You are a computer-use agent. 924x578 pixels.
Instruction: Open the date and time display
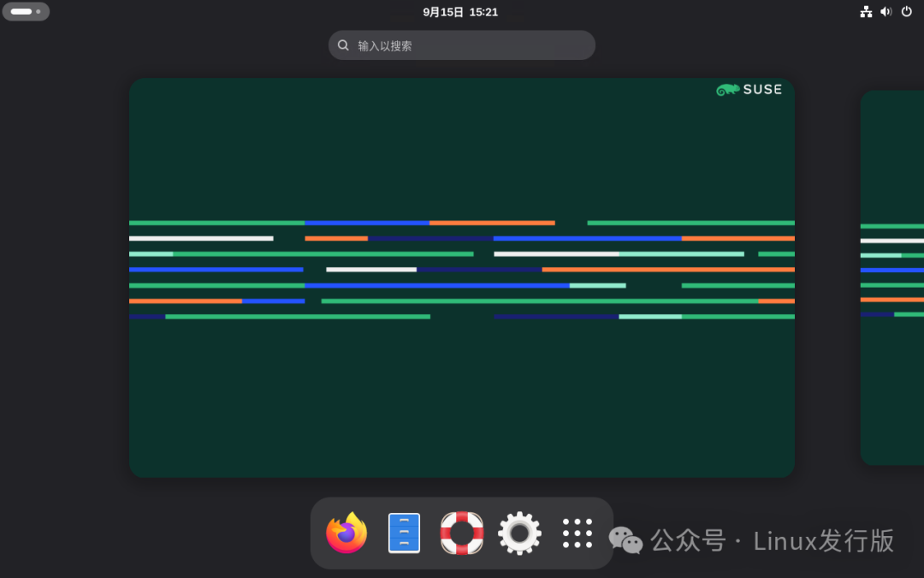460,11
